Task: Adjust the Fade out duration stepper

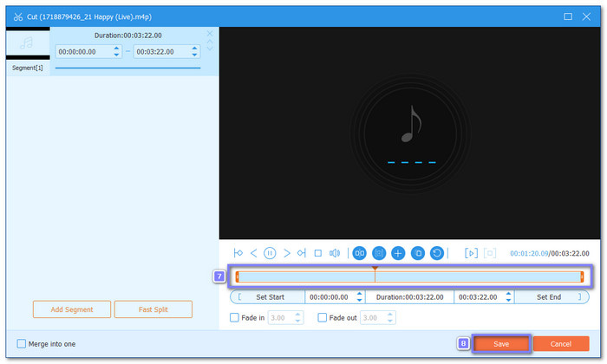Action: click(x=390, y=317)
